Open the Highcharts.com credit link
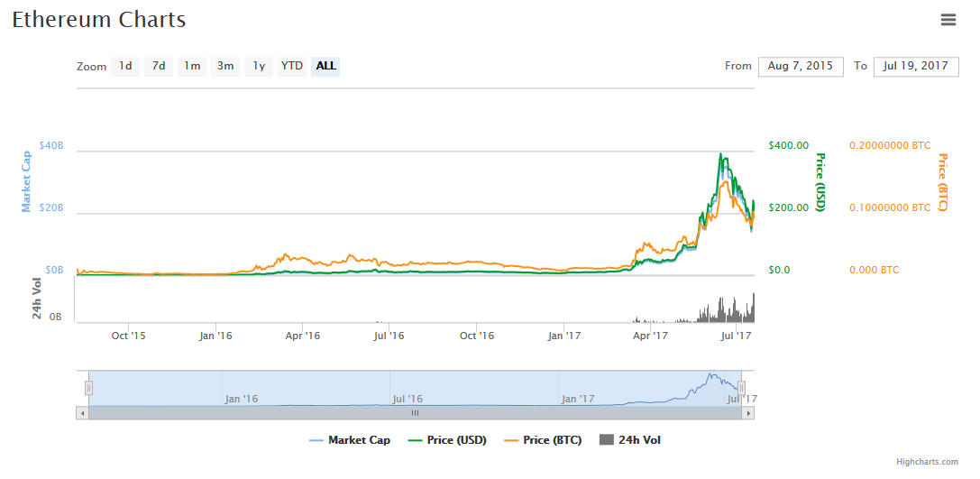The width and height of the screenshot is (980, 479). [x=927, y=462]
